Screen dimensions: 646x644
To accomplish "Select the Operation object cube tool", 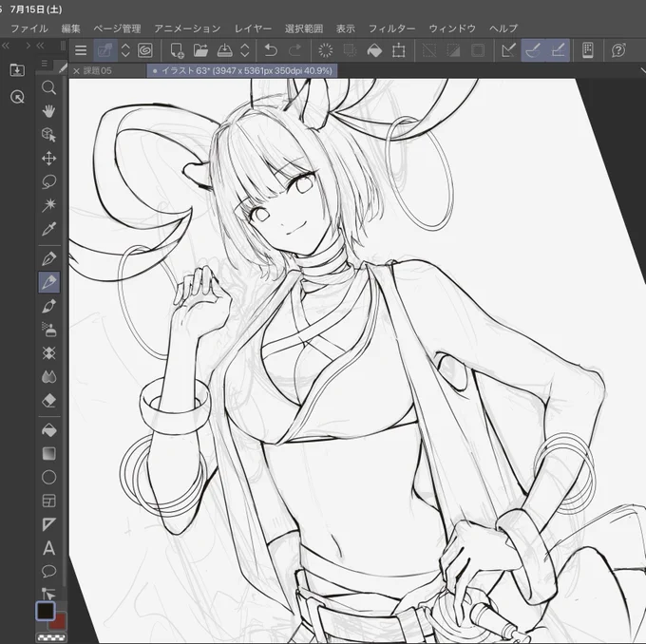I will [x=48, y=134].
